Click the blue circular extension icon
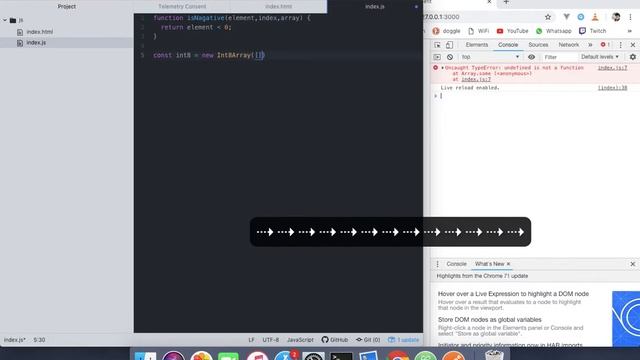The width and height of the screenshot is (640, 360). 581,17
